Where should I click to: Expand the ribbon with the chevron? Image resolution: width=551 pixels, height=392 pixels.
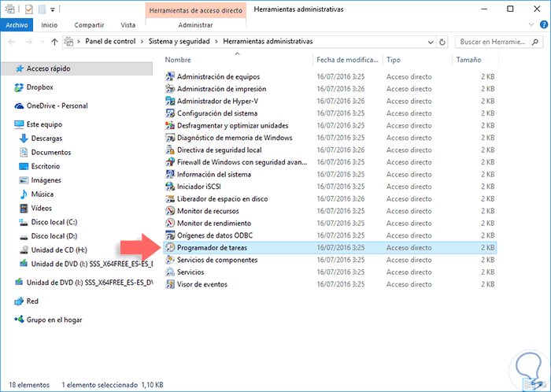(x=531, y=24)
